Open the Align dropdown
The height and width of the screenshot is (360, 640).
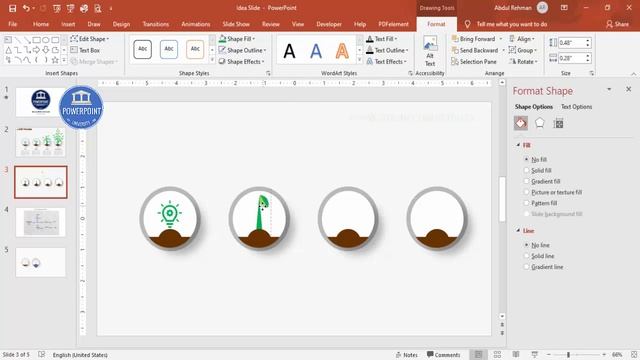[x=522, y=39]
